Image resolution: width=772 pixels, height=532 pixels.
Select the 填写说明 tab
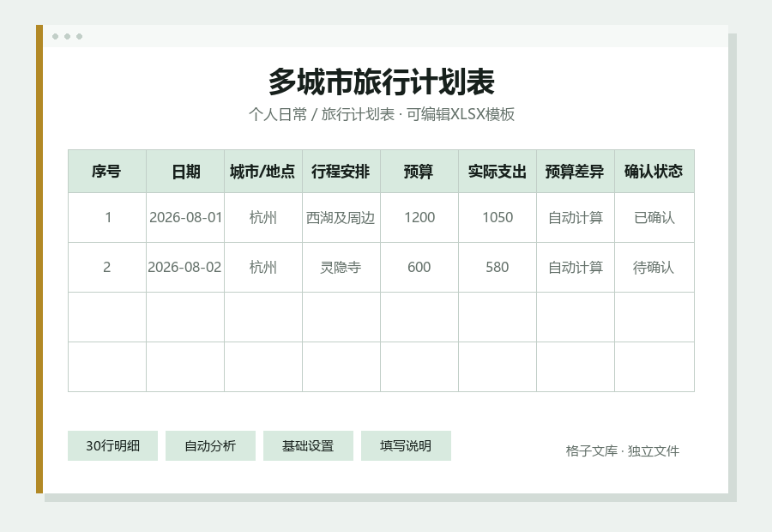tap(406, 446)
